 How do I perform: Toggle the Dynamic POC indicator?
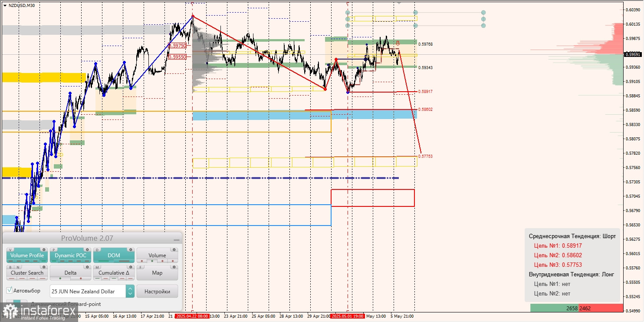click(70, 256)
